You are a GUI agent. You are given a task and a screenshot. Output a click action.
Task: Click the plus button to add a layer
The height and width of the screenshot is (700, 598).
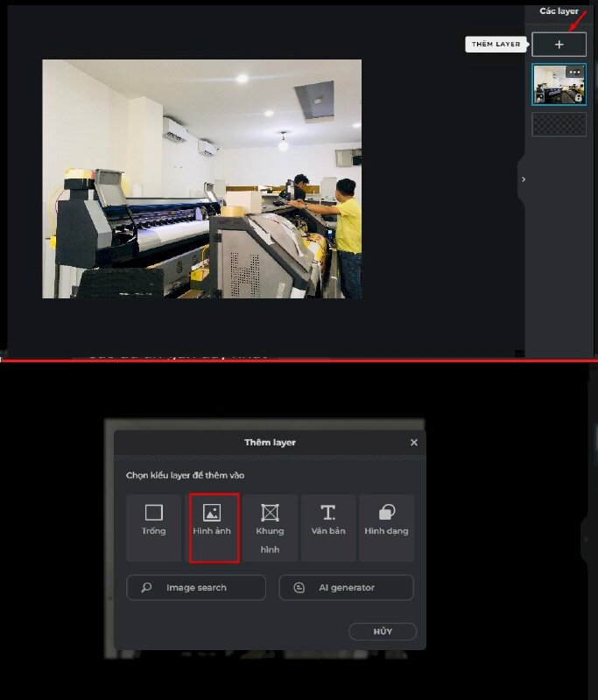(x=559, y=45)
